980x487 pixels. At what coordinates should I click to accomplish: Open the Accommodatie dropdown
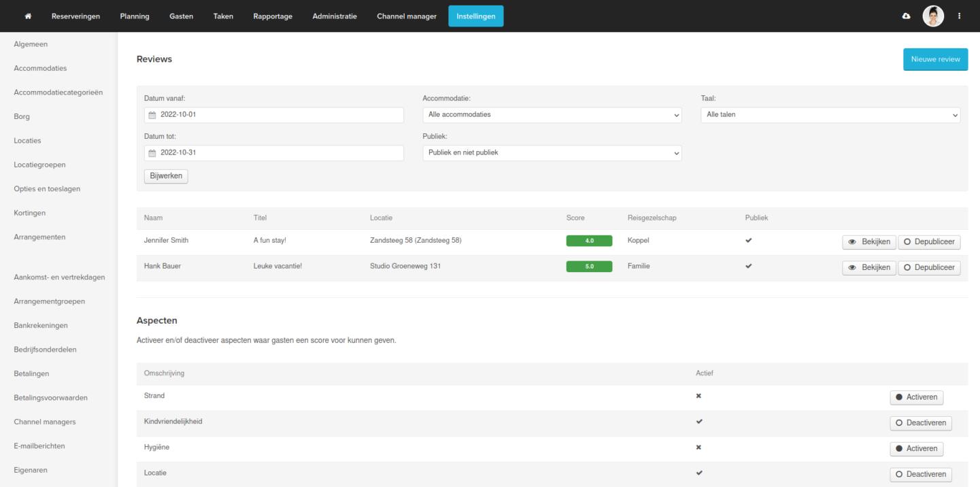coord(552,115)
